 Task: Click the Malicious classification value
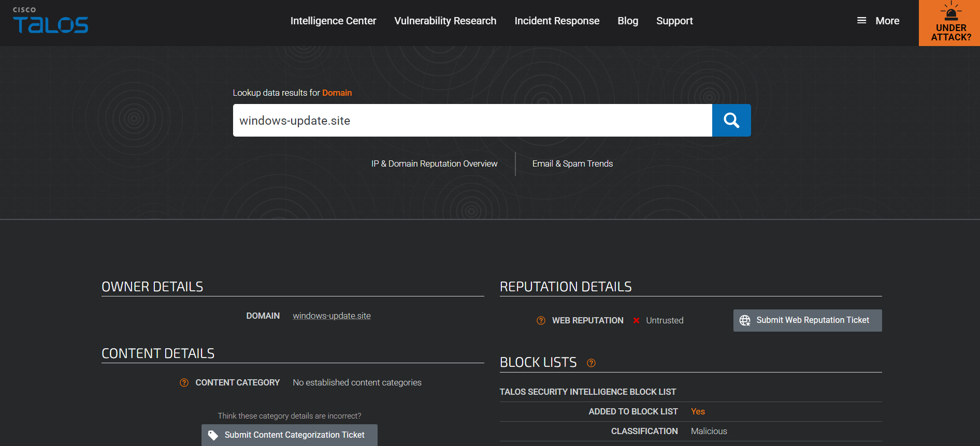click(x=709, y=432)
